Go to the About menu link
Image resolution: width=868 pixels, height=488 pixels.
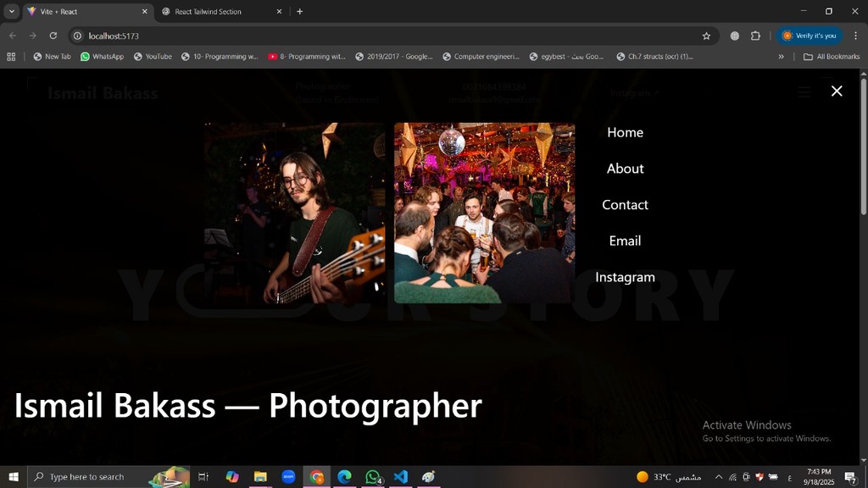click(x=625, y=169)
